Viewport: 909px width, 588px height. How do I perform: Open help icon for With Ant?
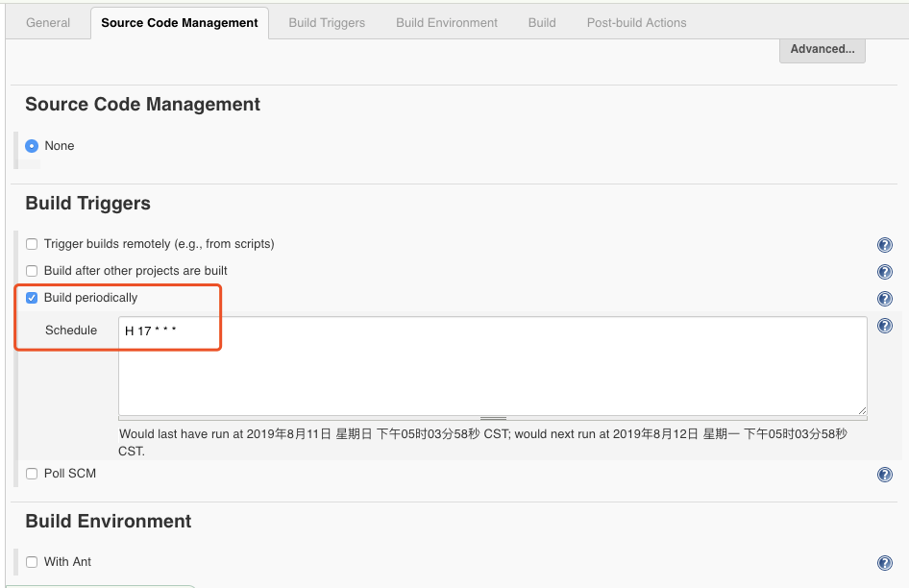point(885,562)
